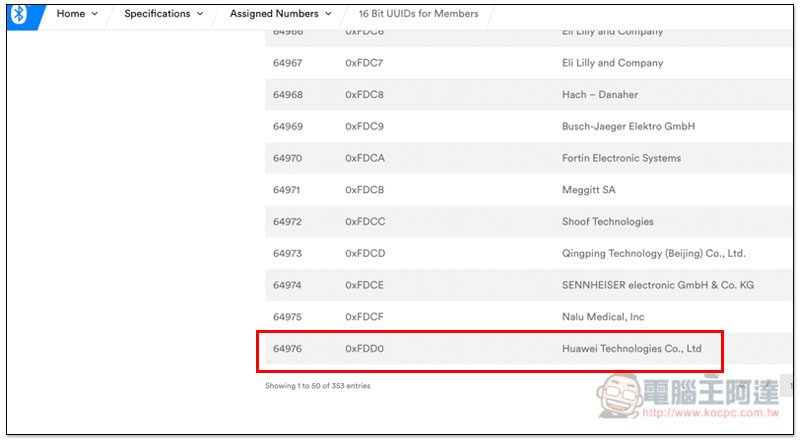
Task: Select the Hach – Danaher row
Action: (x=599, y=94)
